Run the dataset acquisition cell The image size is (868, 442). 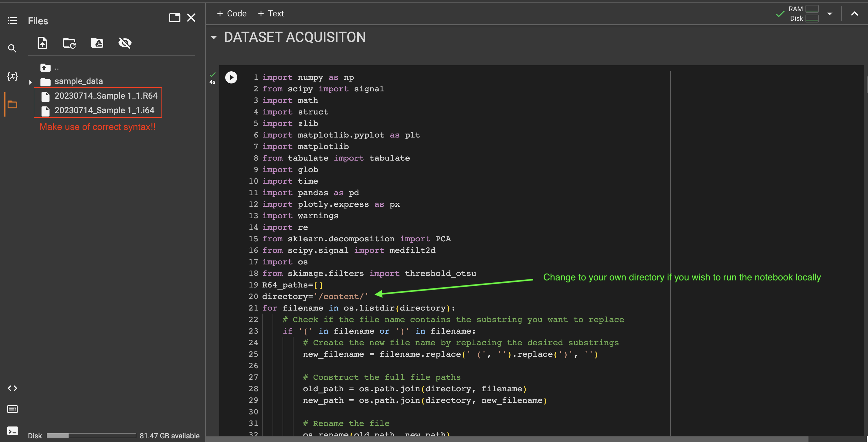tap(231, 77)
